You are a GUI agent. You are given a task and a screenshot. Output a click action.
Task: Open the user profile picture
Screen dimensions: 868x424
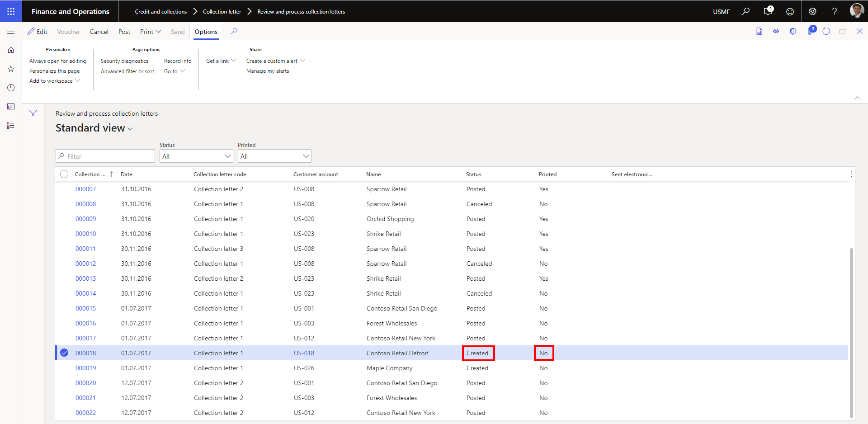tap(857, 11)
